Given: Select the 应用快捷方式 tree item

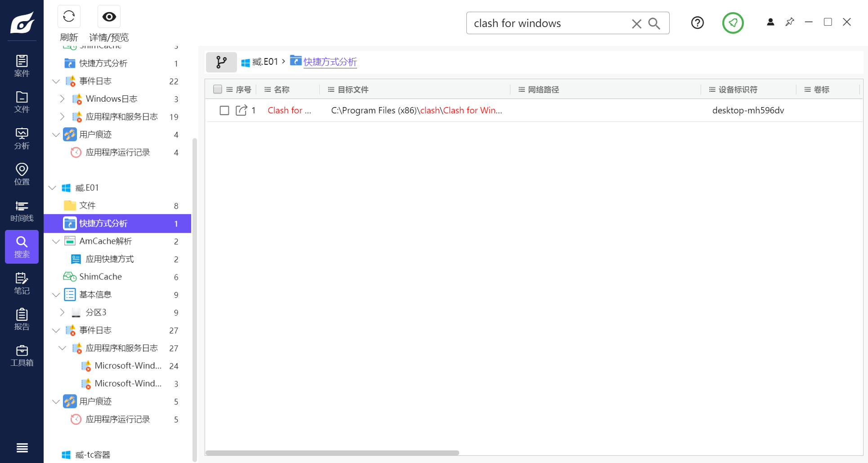Looking at the screenshot, I should (x=117, y=259).
